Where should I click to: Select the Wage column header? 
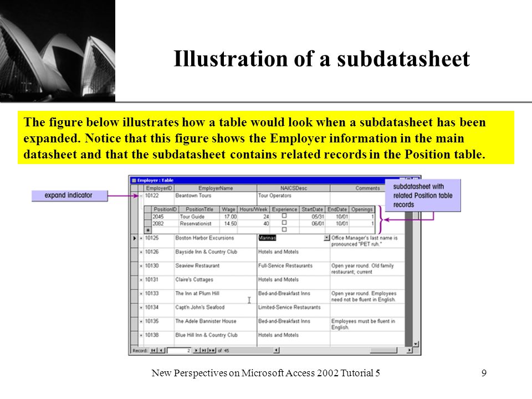[228, 209]
